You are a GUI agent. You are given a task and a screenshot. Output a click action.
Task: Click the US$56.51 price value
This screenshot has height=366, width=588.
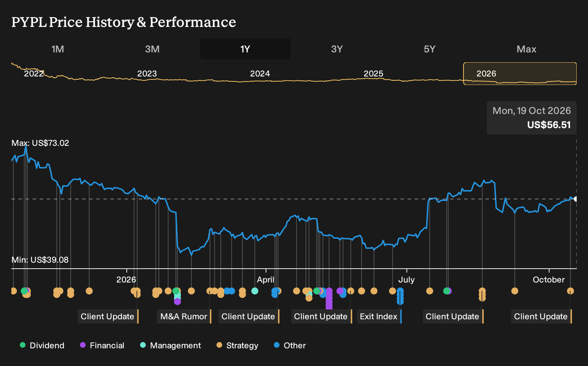tap(549, 125)
